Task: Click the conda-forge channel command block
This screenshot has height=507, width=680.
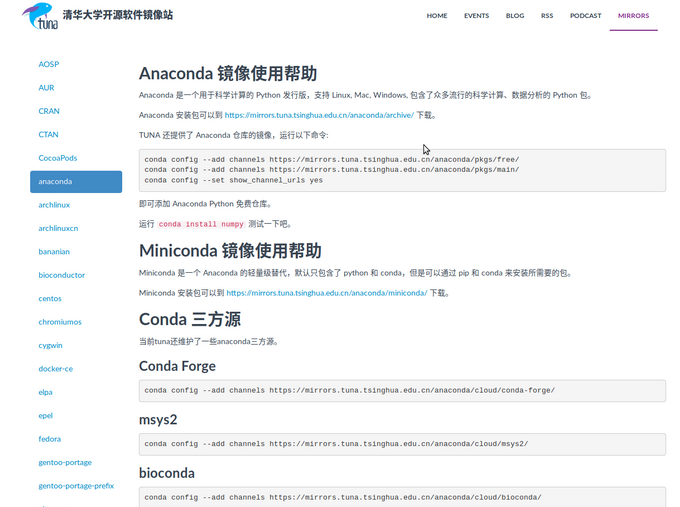Action: point(402,391)
